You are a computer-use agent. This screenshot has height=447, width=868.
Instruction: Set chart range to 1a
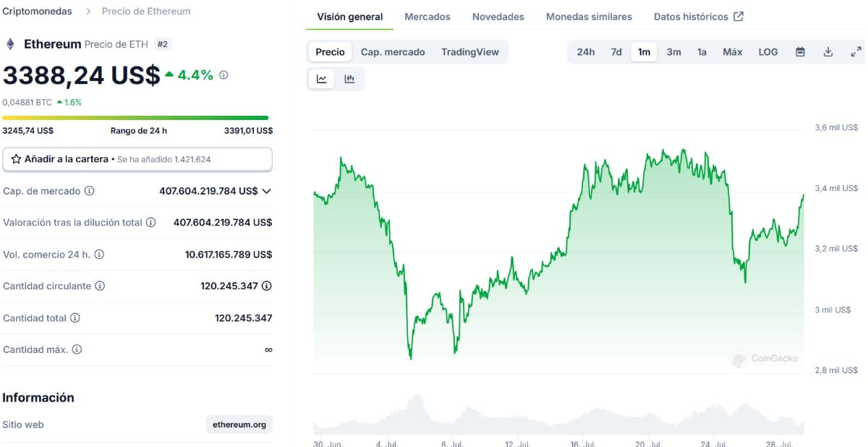[702, 52]
